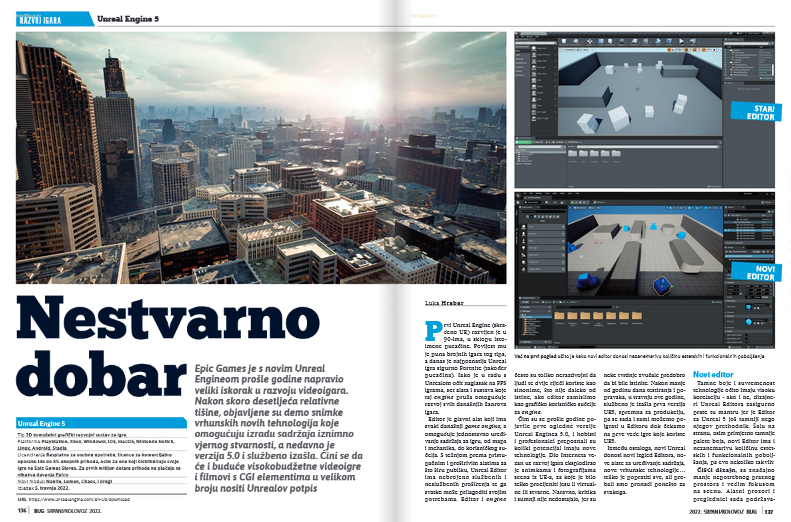791x522 pixels.
Task: Click the NOVI EDITOR blue label
Action: [756, 272]
